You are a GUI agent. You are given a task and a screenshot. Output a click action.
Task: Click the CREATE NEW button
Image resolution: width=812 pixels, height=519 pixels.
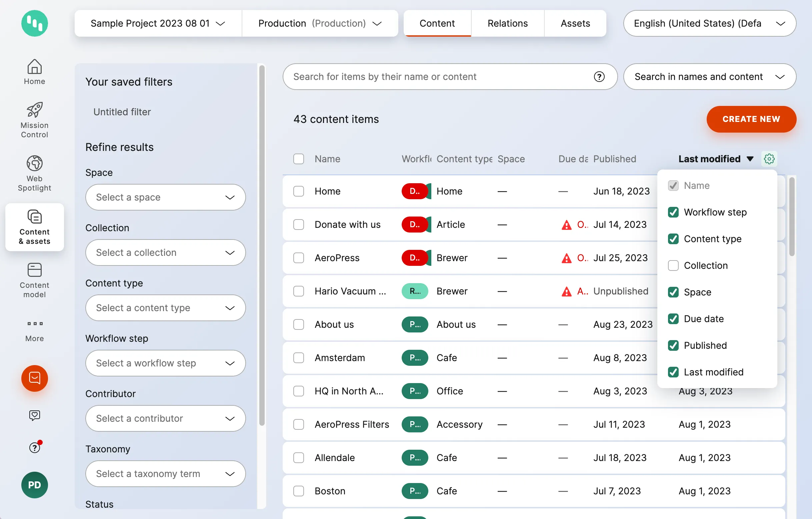coord(751,119)
